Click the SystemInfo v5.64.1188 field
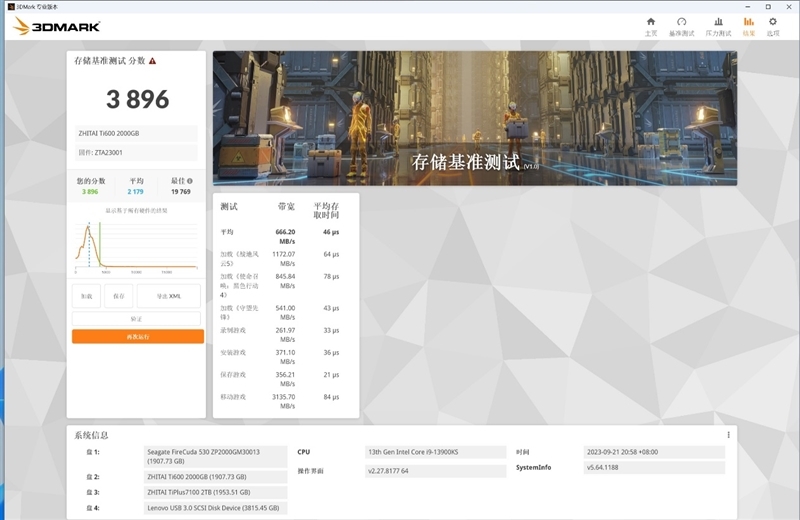Image resolution: width=800 pixels, height=520 pixels. click(x=654, y=467)
